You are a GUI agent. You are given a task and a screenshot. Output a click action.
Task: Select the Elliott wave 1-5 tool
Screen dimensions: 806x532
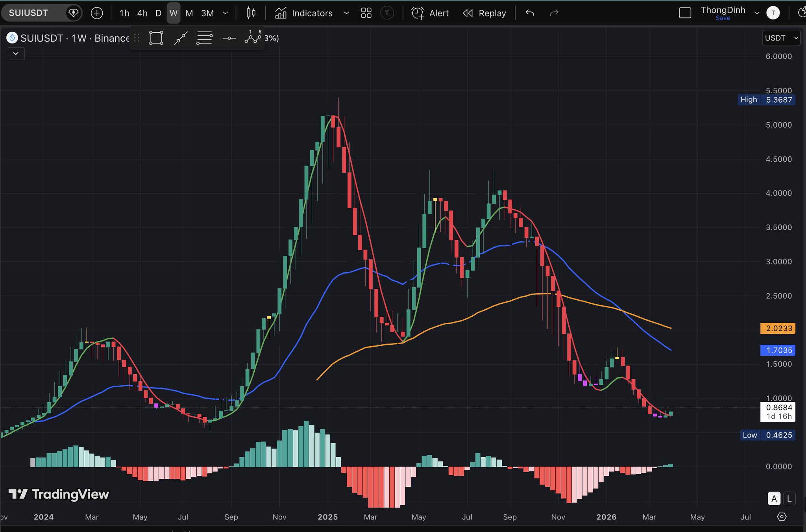253,37
